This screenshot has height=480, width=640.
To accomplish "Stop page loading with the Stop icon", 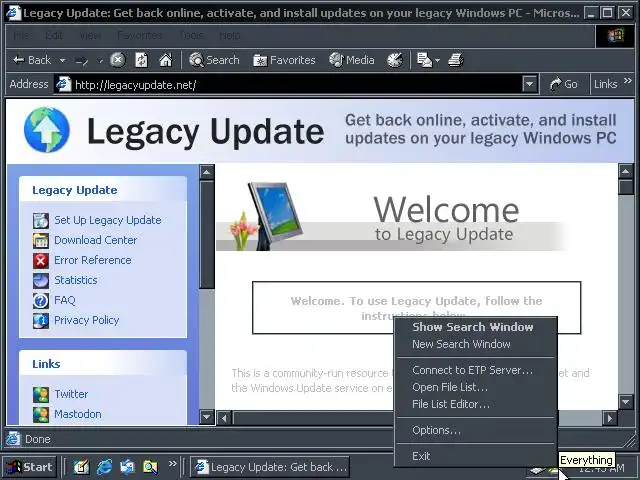I will coord(118,60).
